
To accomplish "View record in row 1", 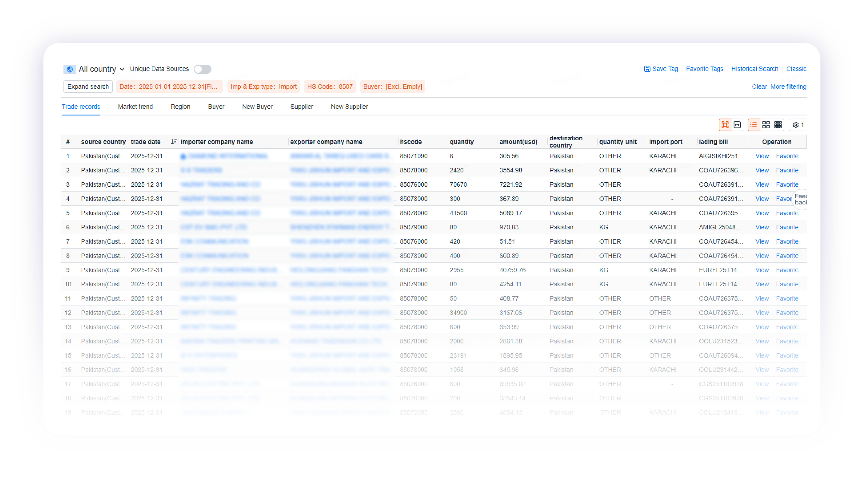I will [x=762, y=156].
